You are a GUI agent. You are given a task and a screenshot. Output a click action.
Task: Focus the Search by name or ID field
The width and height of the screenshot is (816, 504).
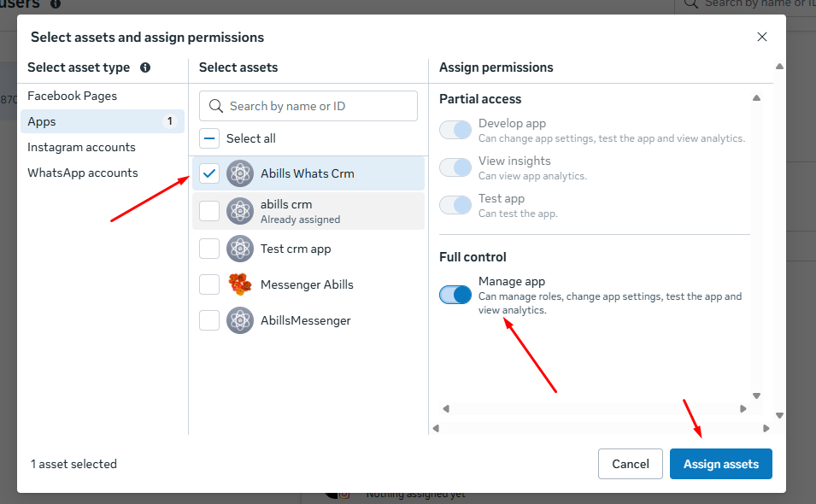click(318, 106)
